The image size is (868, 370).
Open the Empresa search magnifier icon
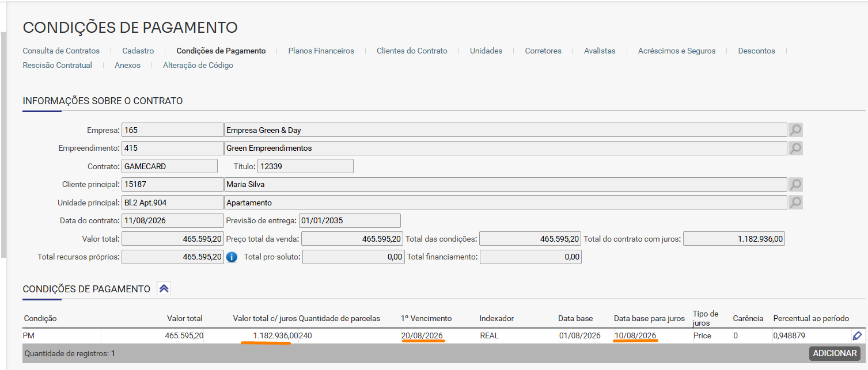[795, 130]
